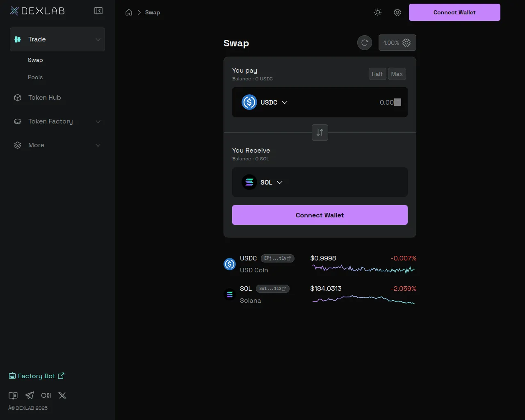The image size is (525, 420).
Task: Open Token Factory menu
Action: [x=57, y=121]
